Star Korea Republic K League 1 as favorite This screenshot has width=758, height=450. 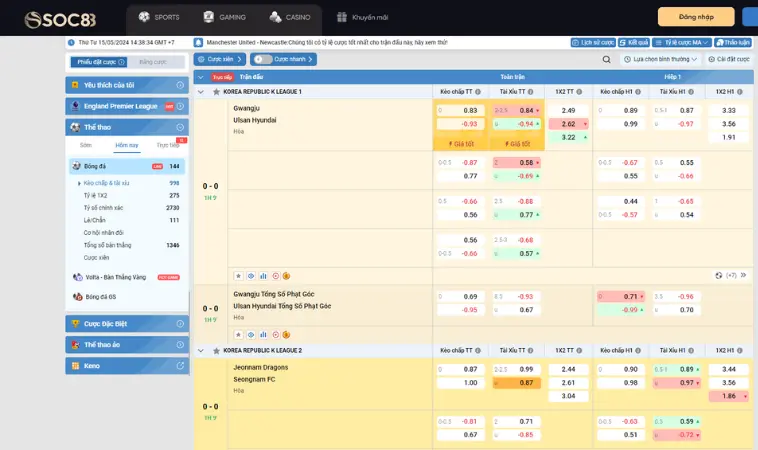(x=217, y=91)
